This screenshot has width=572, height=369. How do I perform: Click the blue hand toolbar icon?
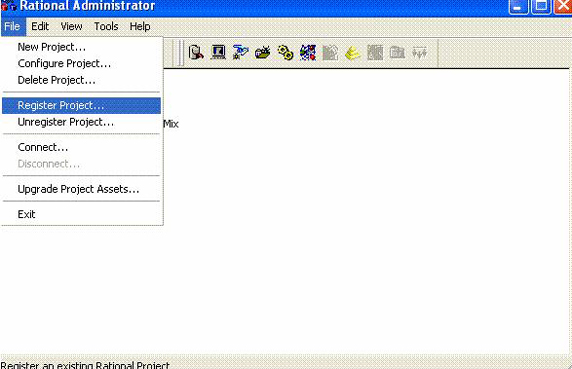tap(240, 53)
